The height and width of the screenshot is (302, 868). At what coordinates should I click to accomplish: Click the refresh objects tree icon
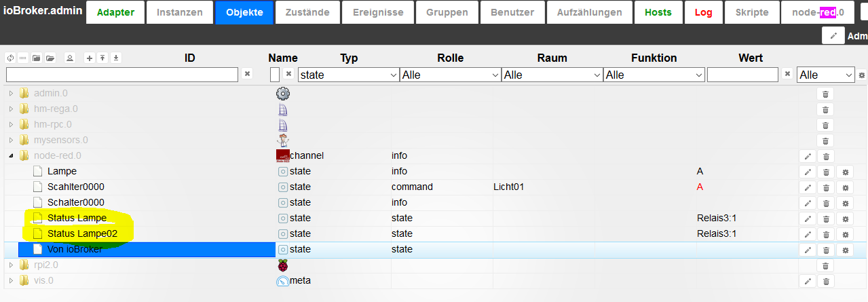point(11,58)
